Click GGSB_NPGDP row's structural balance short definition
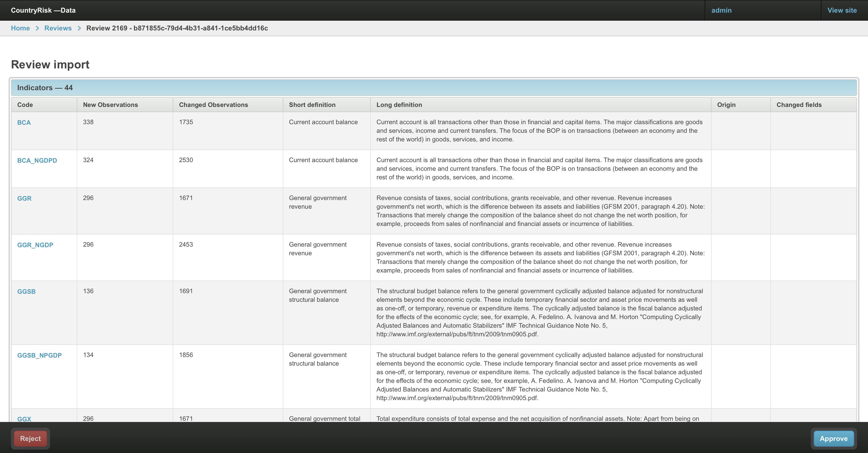 click(x=318, y=359)
